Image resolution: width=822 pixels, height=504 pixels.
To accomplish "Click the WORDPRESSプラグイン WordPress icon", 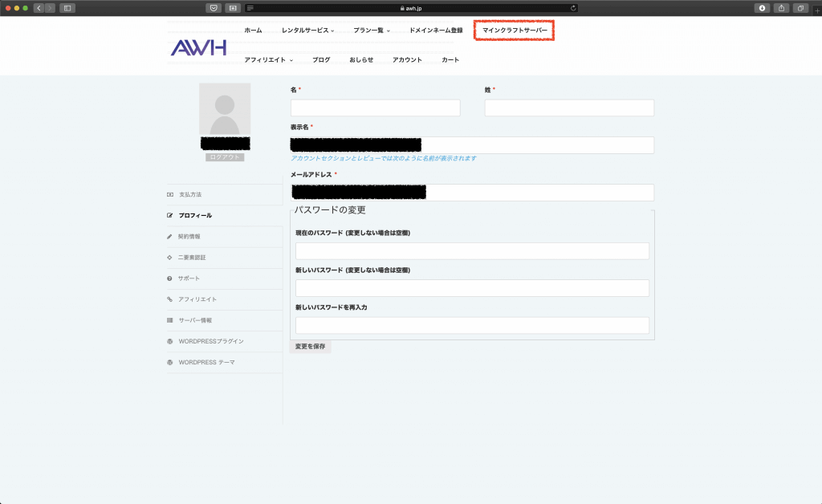I will pyautogui.click(x=170, y=341).
